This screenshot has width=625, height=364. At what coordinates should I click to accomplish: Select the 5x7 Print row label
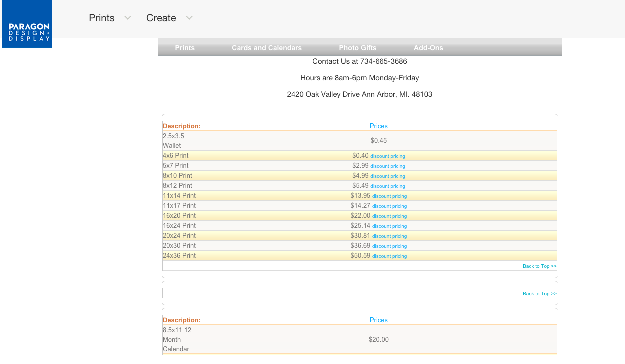(176, 166)
